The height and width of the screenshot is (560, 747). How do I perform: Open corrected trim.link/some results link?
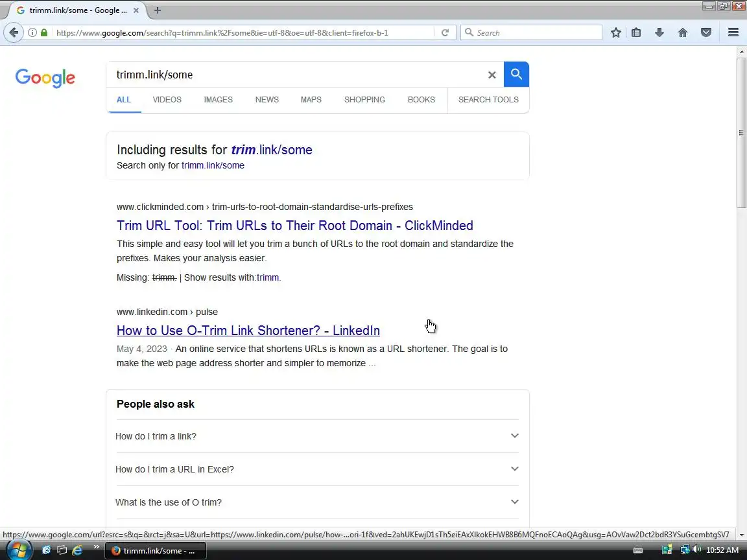272,150
